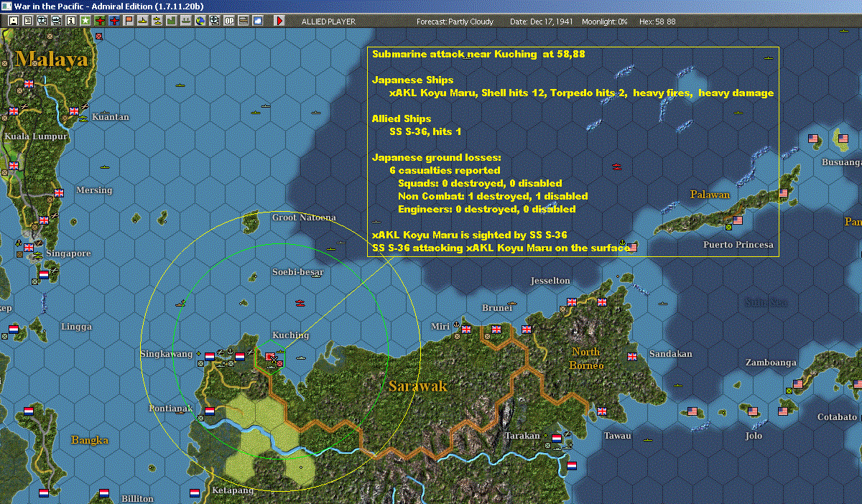Click the Tarakan base label
The width and height of the screenshot is (862, 504).
[522, 436]
